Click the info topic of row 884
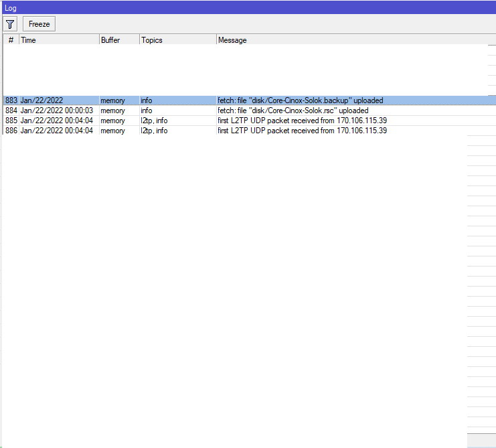Viewport: 496px width, 448px height. pyautogui.click(x=147, y=110)
